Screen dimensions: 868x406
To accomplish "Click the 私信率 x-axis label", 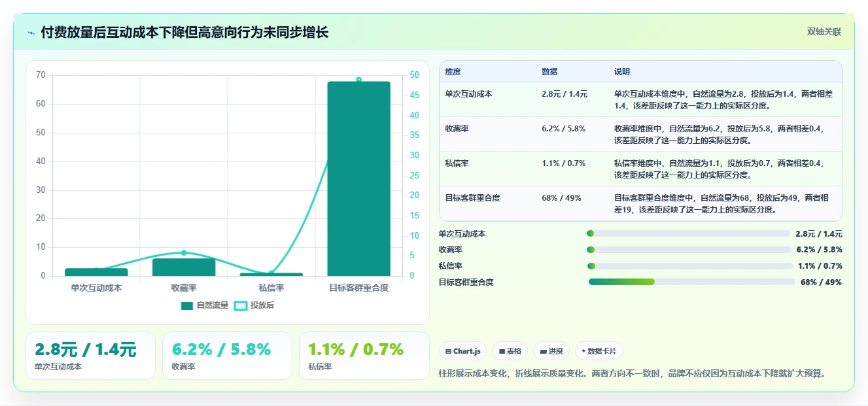I will pos(271,288).
